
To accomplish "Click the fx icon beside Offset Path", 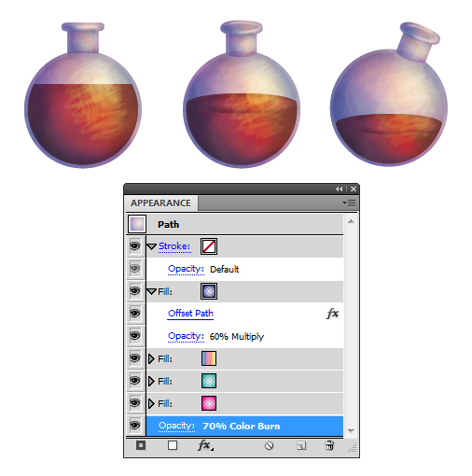I will click(x=332, y=314).
